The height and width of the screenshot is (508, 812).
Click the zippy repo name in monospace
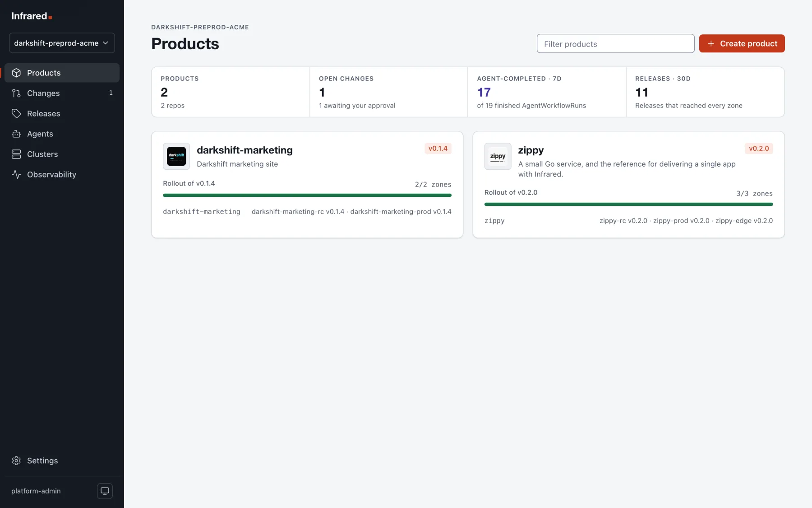494,220
